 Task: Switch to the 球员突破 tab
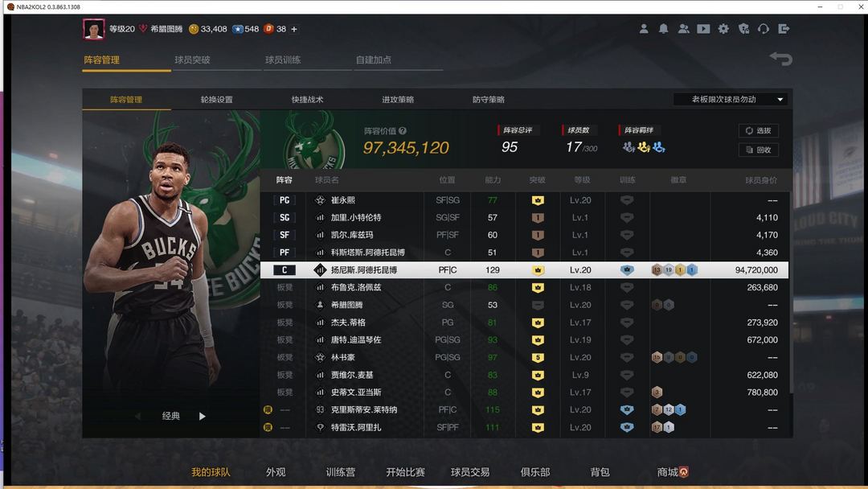[192, 60]
